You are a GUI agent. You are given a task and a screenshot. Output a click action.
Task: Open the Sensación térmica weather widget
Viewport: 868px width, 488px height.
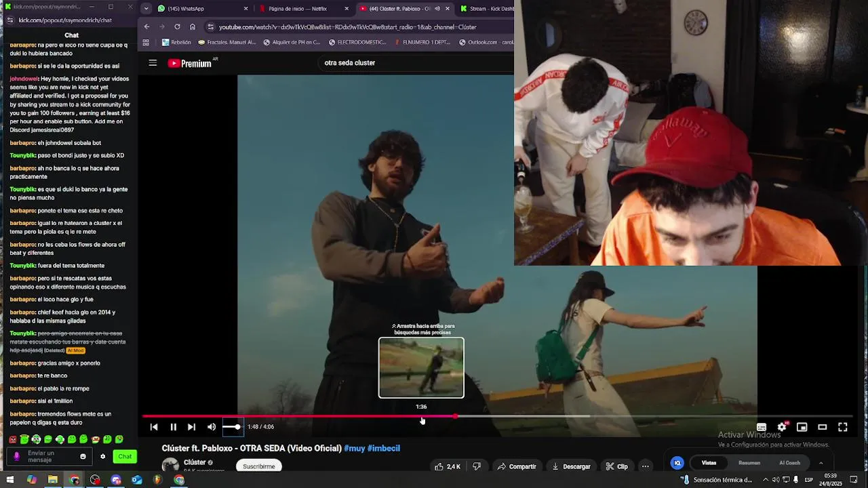717,480
